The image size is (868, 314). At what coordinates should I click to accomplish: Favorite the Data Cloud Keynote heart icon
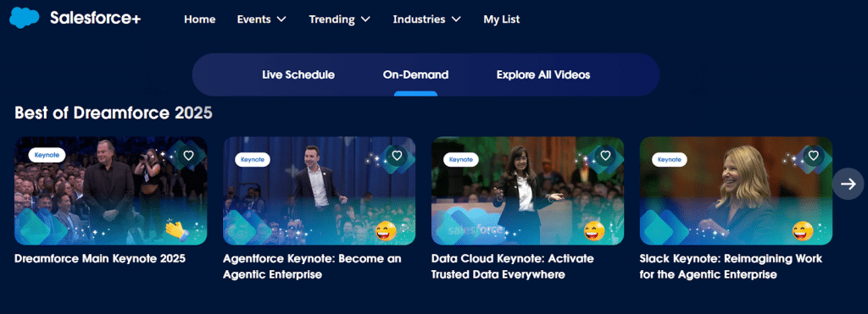point(605,156)
